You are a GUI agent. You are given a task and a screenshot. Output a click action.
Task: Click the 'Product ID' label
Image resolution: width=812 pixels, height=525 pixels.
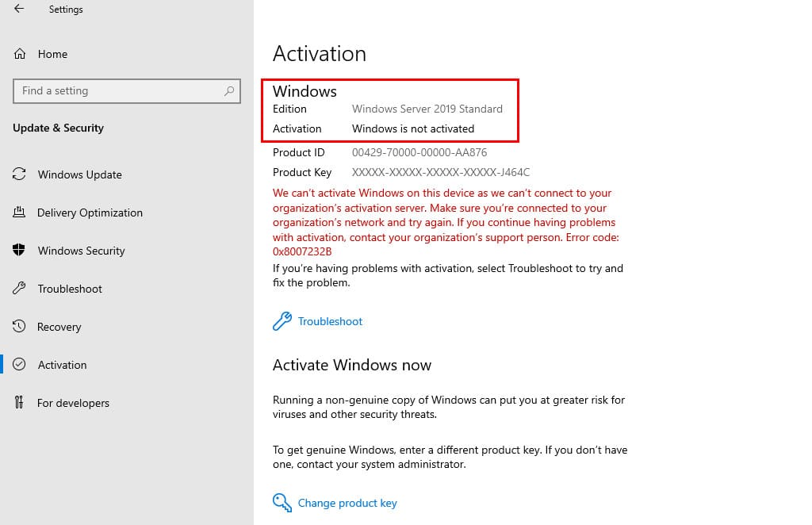pyautogui.click(x=298, y=153)
